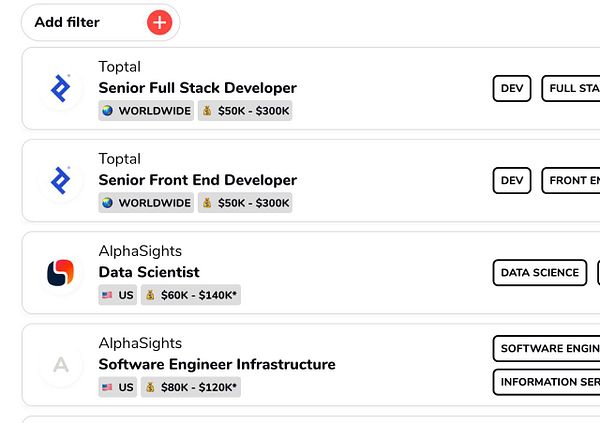
Task: Click the AlphaSights logo beside Data Scientist
Action: 60,272
